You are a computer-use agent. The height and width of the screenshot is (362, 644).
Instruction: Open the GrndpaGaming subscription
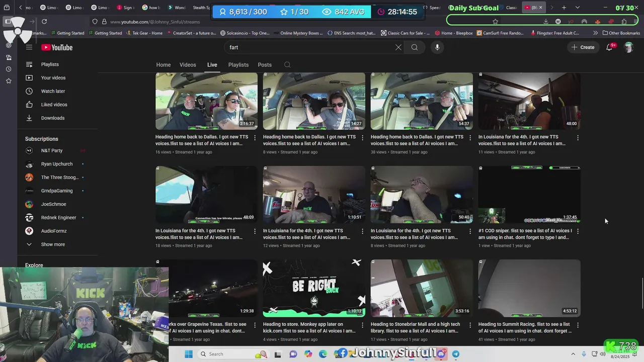pyautogui.click(x=58, y=191)
